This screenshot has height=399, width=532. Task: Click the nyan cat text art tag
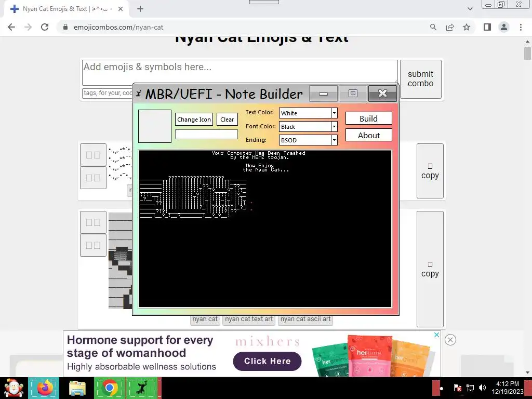[249, 320]
